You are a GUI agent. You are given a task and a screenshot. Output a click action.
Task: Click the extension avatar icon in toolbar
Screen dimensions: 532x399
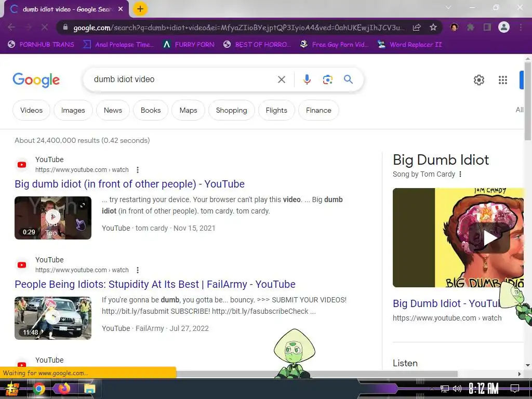[454, 27]
